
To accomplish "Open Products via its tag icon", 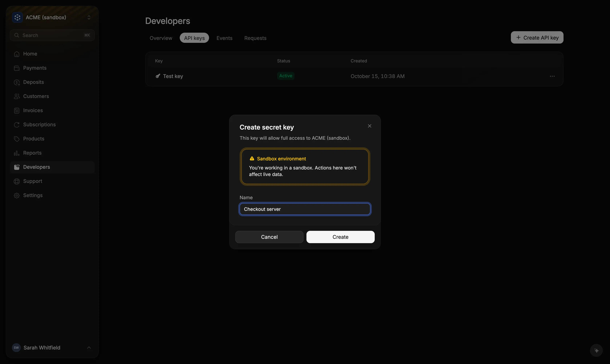I will pyautogui.click(x=17, y=139).
